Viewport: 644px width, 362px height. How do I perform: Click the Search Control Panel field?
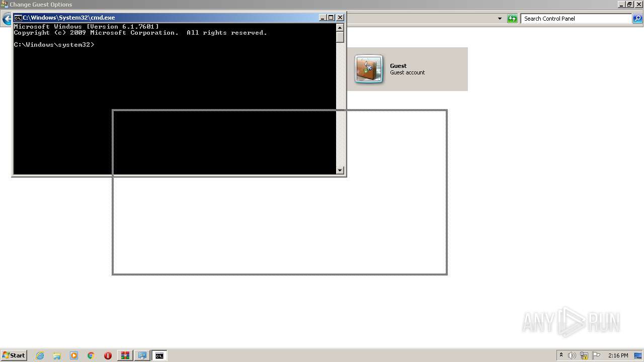pyautogui.click(x=576, y=19)
